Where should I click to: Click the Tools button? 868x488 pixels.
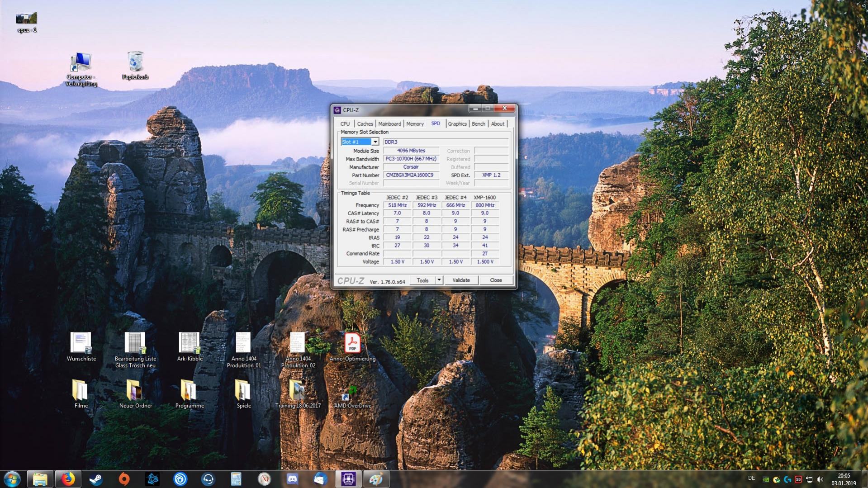click(422, 280)
